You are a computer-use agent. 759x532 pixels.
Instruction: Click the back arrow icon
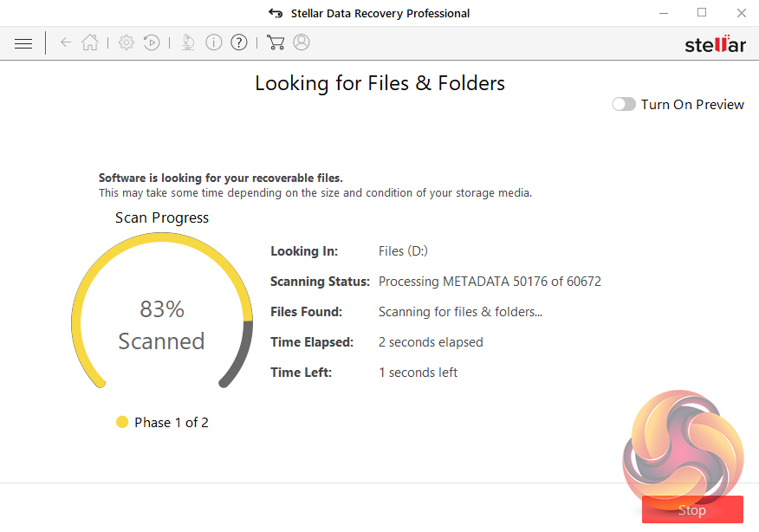66,42
